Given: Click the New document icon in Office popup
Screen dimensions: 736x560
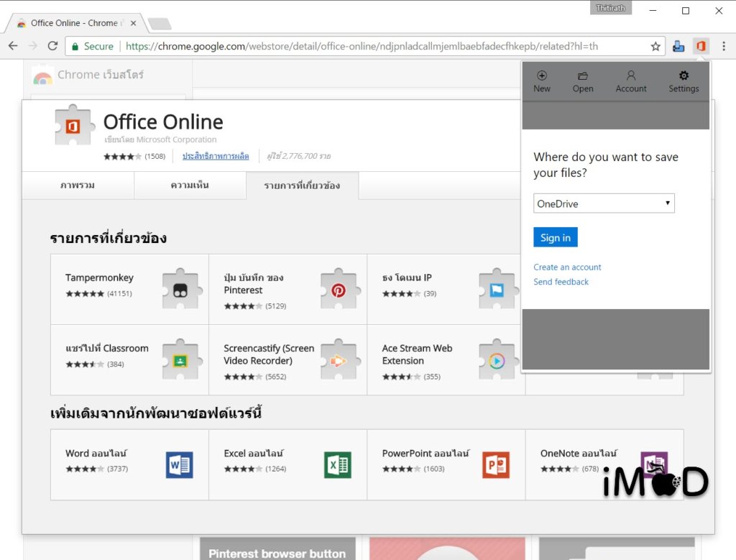Looking at the screenshot, I should [542, 75].
